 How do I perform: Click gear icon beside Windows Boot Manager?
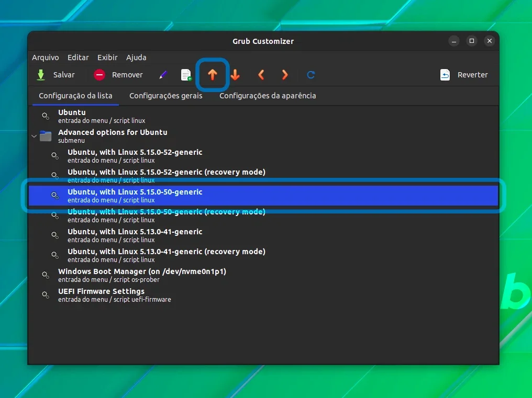[x=46, y=275]
